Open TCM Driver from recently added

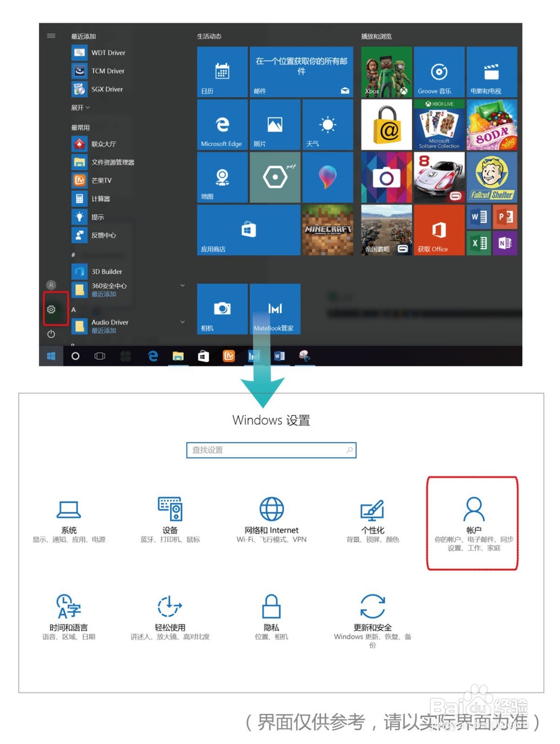(99, 71)
